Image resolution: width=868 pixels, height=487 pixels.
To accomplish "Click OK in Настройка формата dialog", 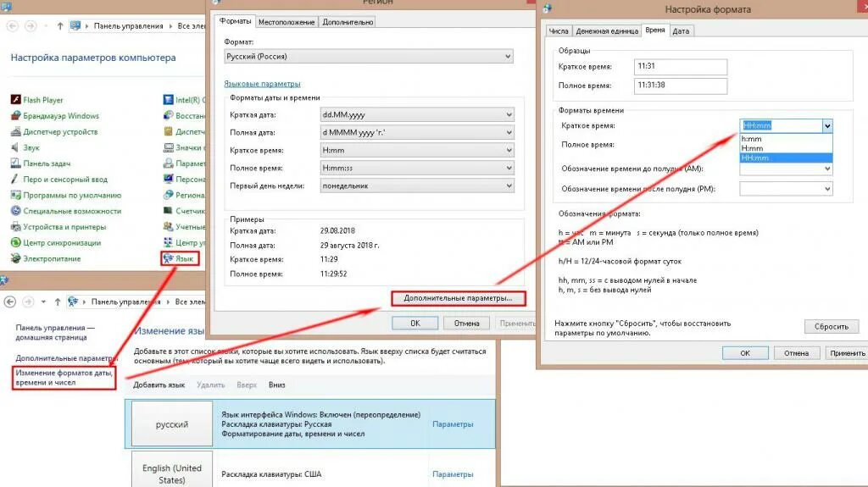I will tap(745, 353).
